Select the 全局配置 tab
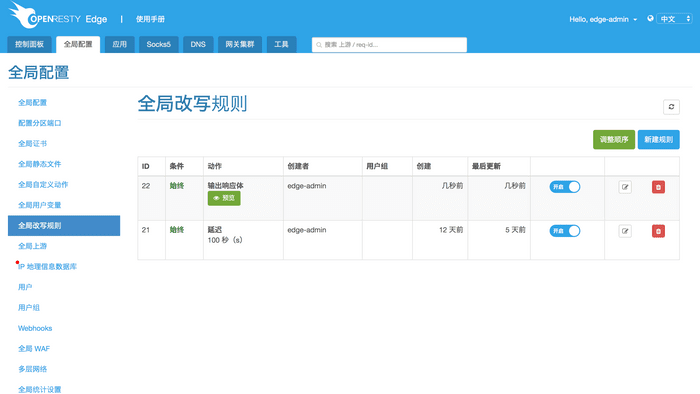700x394 pixels. coord(78,45)
